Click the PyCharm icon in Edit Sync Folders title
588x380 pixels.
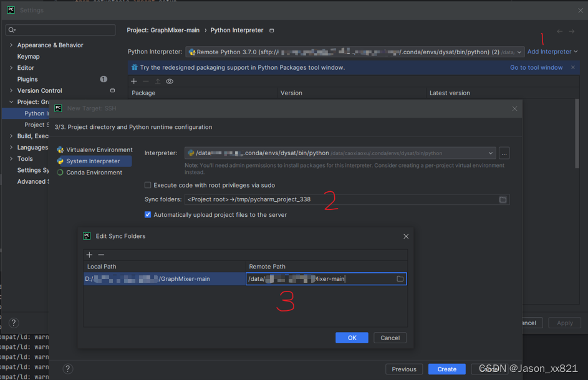(x=87, y=236)
